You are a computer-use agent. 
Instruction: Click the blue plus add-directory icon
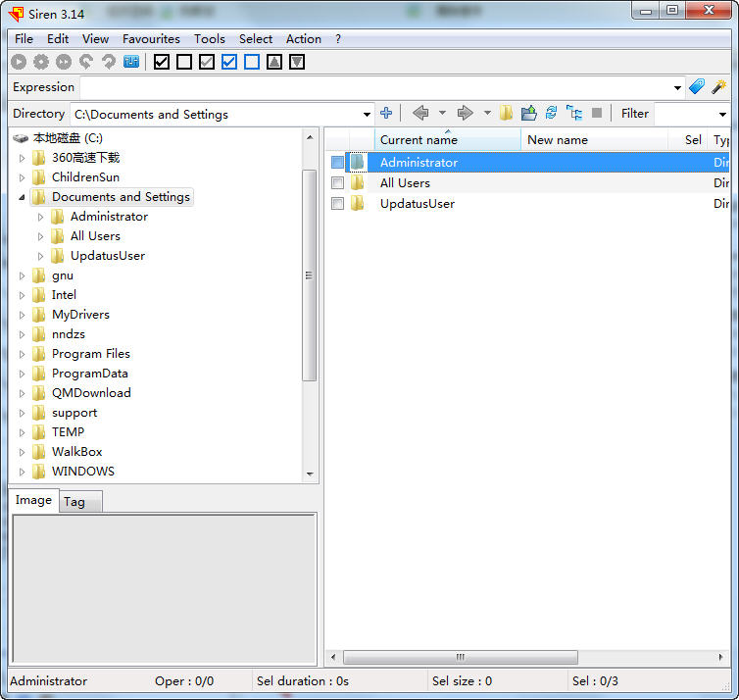(386, 114)
